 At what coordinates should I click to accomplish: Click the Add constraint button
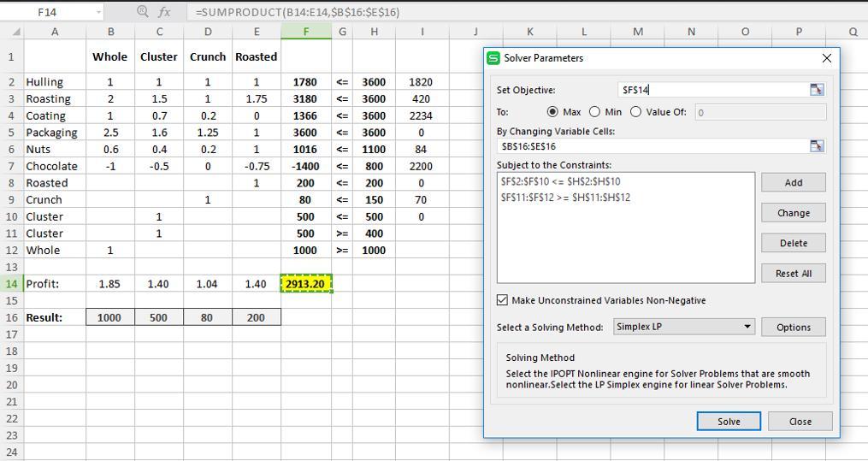[x=793, y=182]
